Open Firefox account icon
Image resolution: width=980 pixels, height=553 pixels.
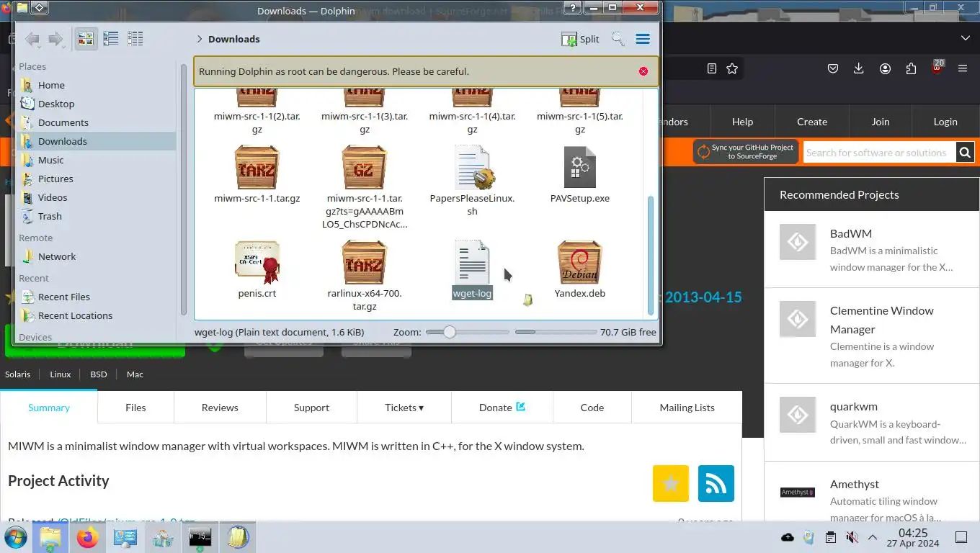885,68
